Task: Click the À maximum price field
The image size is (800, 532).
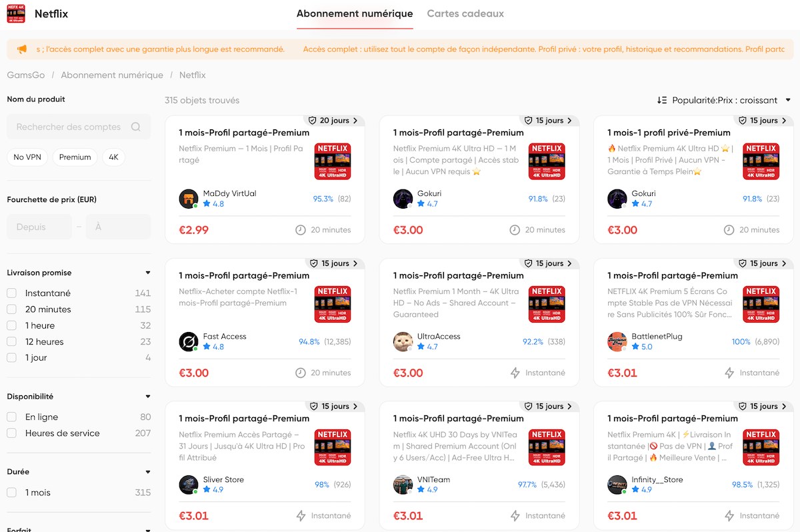Action: coord(119,227)
